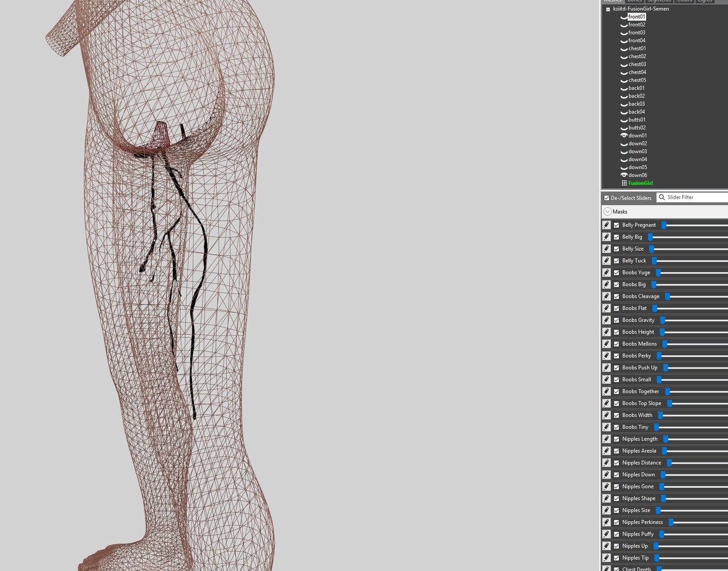
Task: Edit the Boobs Gravity slider with pencil
Action: (x=606, y=320)
